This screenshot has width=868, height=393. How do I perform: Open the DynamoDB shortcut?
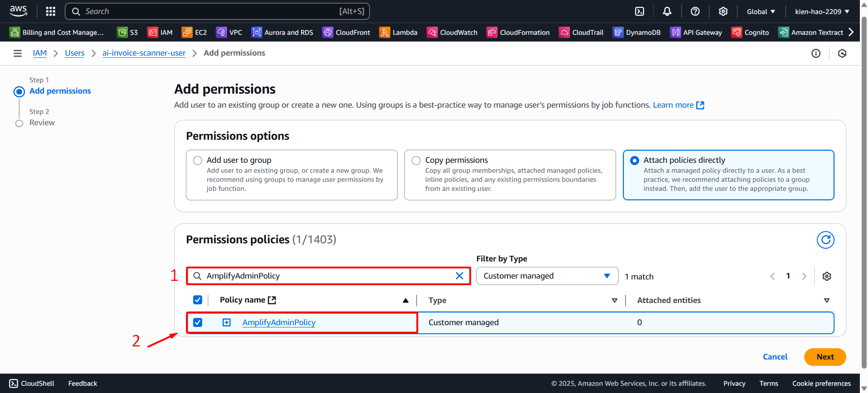(x=637, y=32)
